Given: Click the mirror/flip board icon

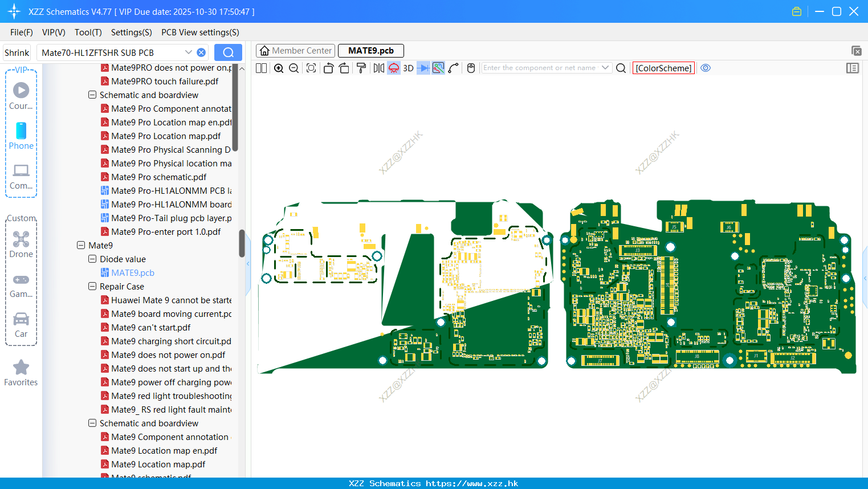Looking at the screenshot, I should click(x=378, y=68).
